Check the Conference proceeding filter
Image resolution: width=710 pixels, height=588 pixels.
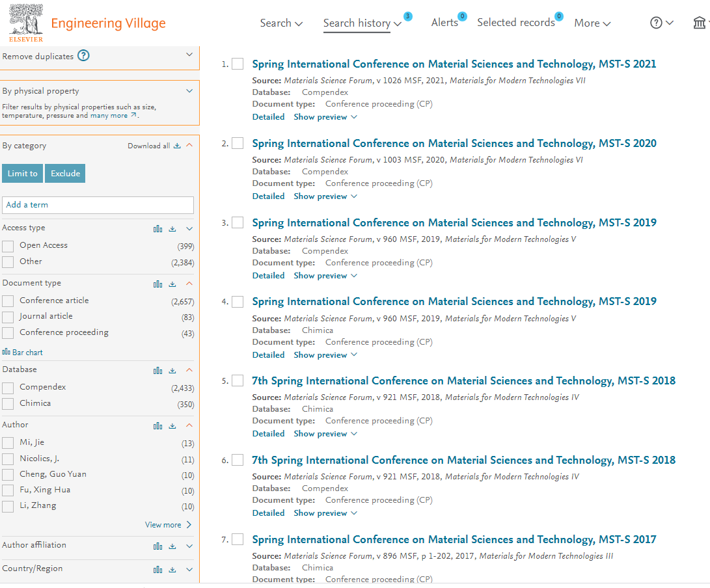(8, 333)
